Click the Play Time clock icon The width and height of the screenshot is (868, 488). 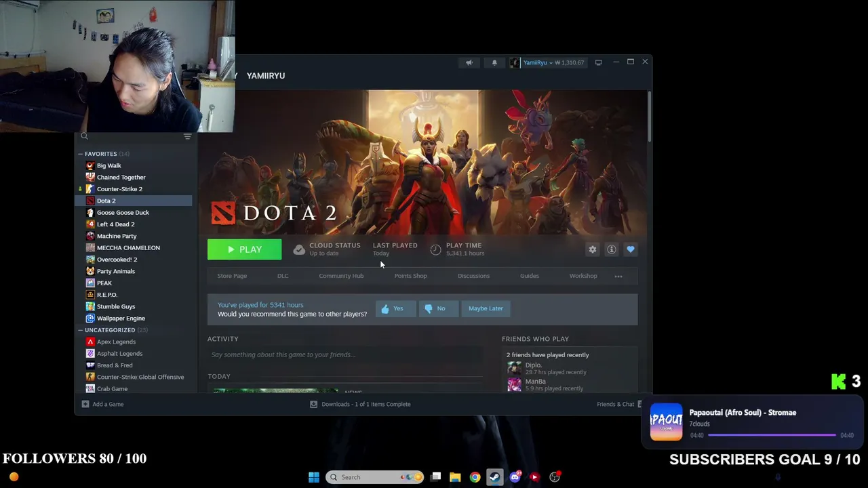pos(436,249)
